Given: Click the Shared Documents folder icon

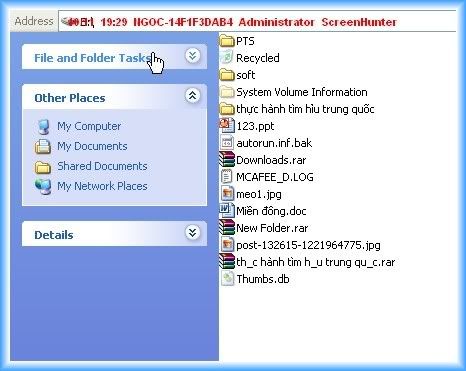Looking at the screenshot, I should click(x=43, y=167).
